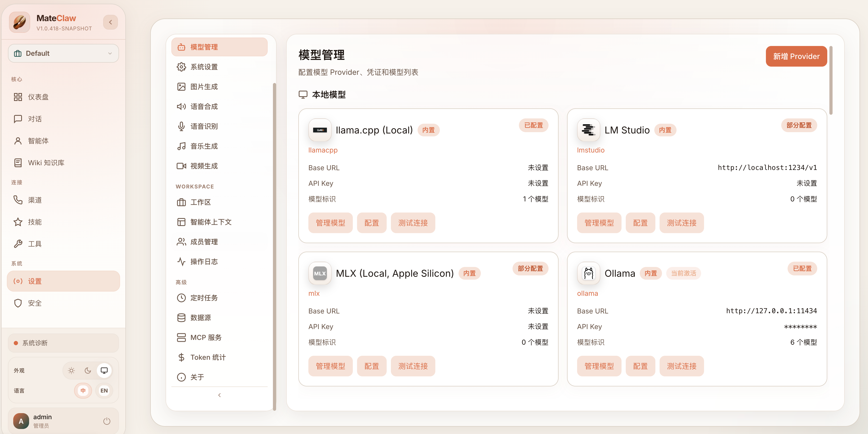Collapse the left sidebar with top chevron
The image size is (868, 434).
[x=110, y=22]
